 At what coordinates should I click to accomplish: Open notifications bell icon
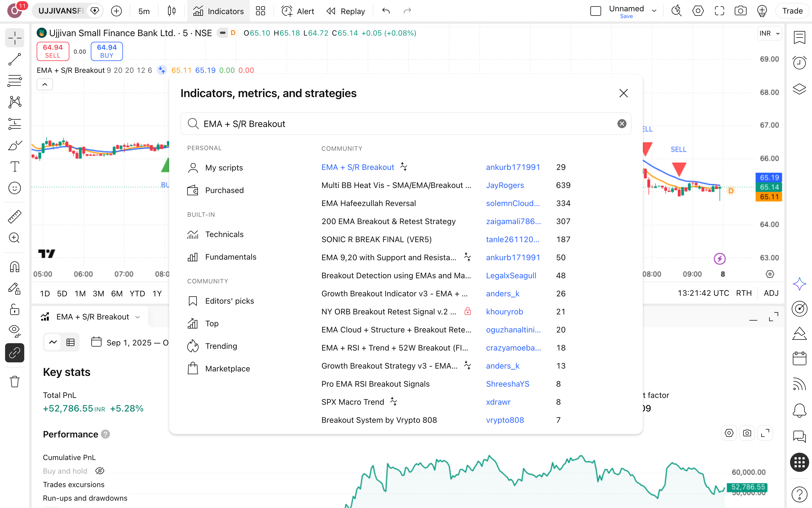[799, 410]
